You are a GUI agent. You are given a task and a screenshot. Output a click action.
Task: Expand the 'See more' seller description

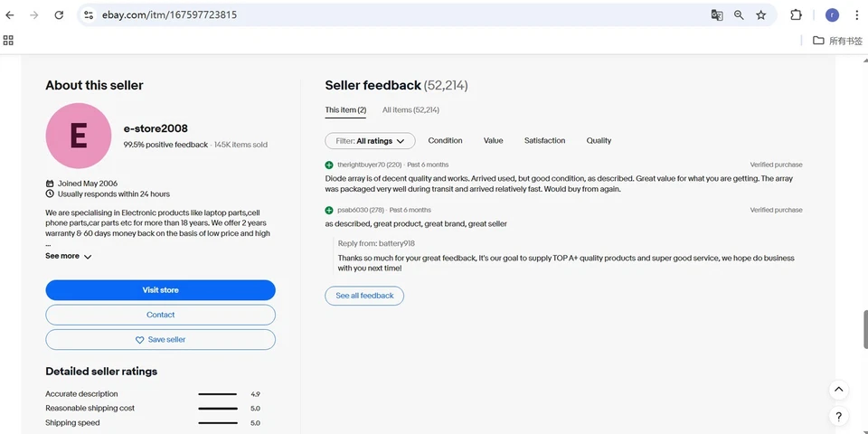(69, 256)
